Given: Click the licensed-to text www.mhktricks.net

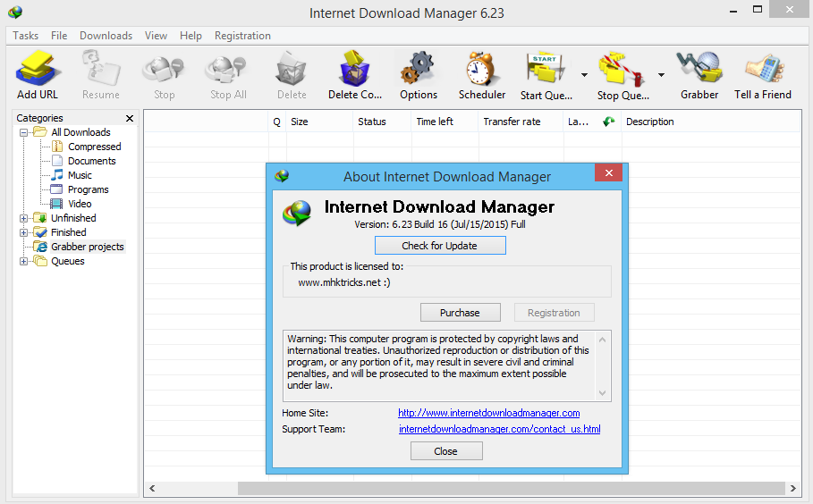Looking at the screenshot, I should (x=344, y=282).
